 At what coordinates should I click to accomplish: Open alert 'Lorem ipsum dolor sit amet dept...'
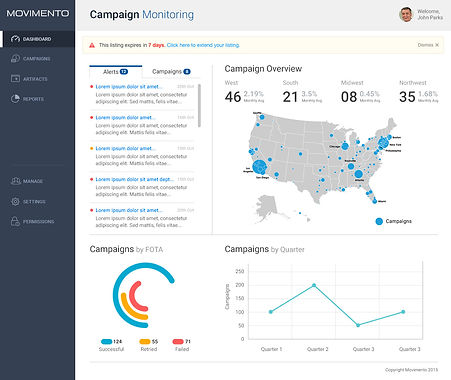click(x=134, y=179)
